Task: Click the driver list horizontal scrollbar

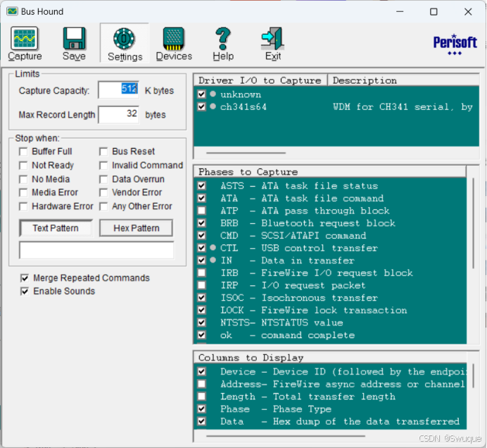Action: tap(246, 153)
